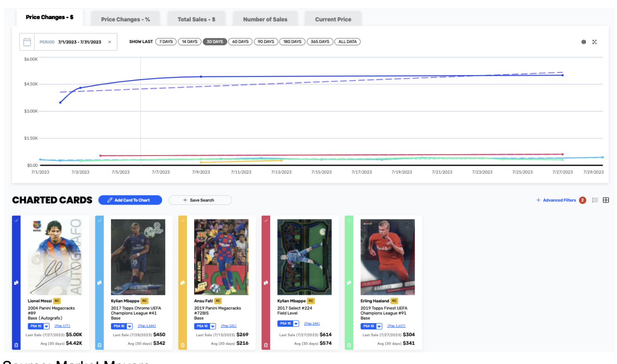Select the 60 DAYS range
This screenshot has width=617, height=364.
click(x=240, y=42)
